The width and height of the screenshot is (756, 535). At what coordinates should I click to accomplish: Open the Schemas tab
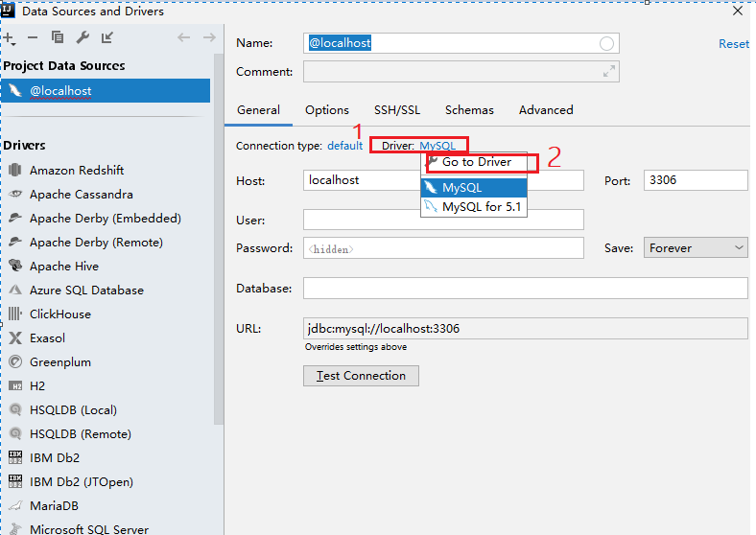[x=469, y=110]
